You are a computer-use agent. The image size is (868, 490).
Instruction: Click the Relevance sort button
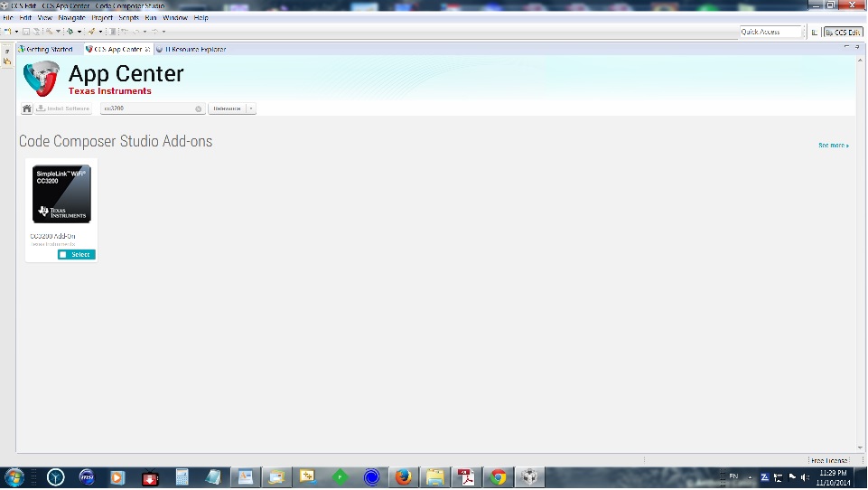(x=227, y=108)
